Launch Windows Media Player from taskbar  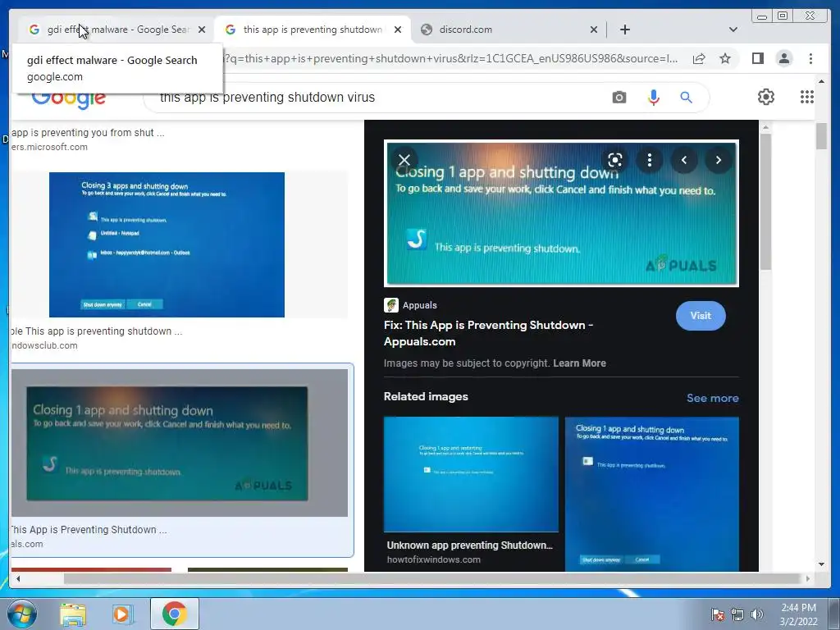coord(122,614)
